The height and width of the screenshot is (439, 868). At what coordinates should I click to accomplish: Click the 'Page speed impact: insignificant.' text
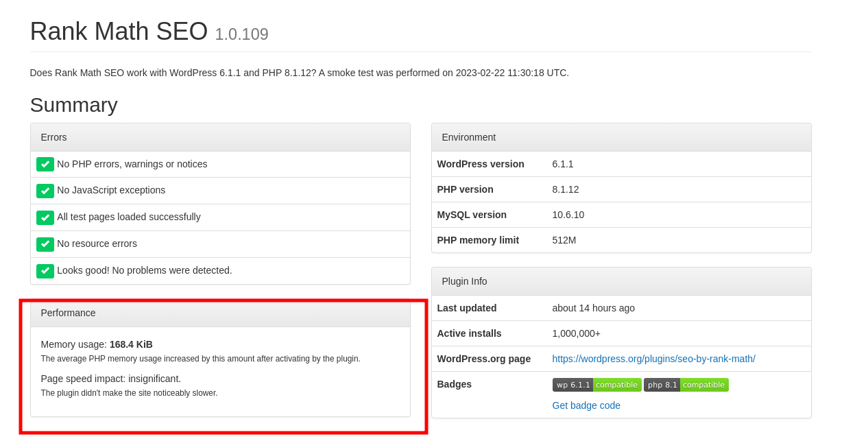(111, 379)
